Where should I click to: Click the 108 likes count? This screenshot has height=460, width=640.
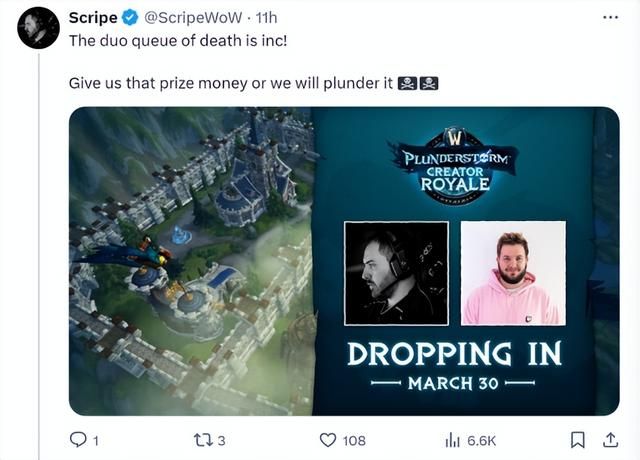(354, 441)
